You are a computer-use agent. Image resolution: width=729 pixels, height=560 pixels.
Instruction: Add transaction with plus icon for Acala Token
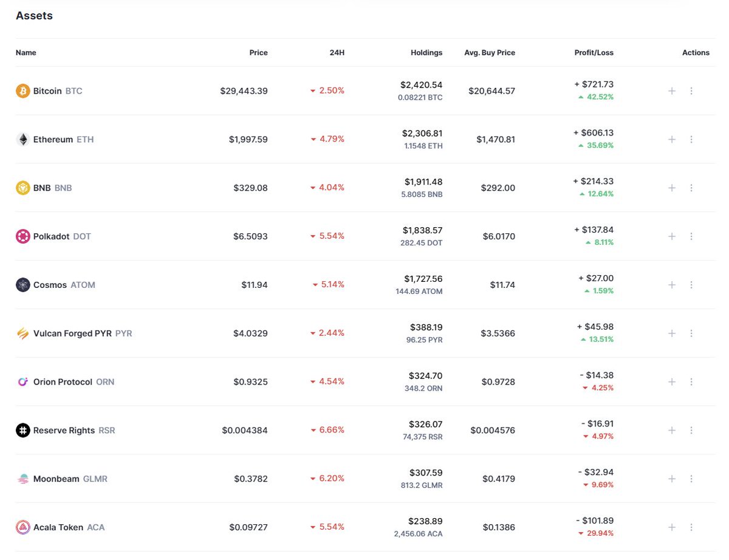(672, 527)
